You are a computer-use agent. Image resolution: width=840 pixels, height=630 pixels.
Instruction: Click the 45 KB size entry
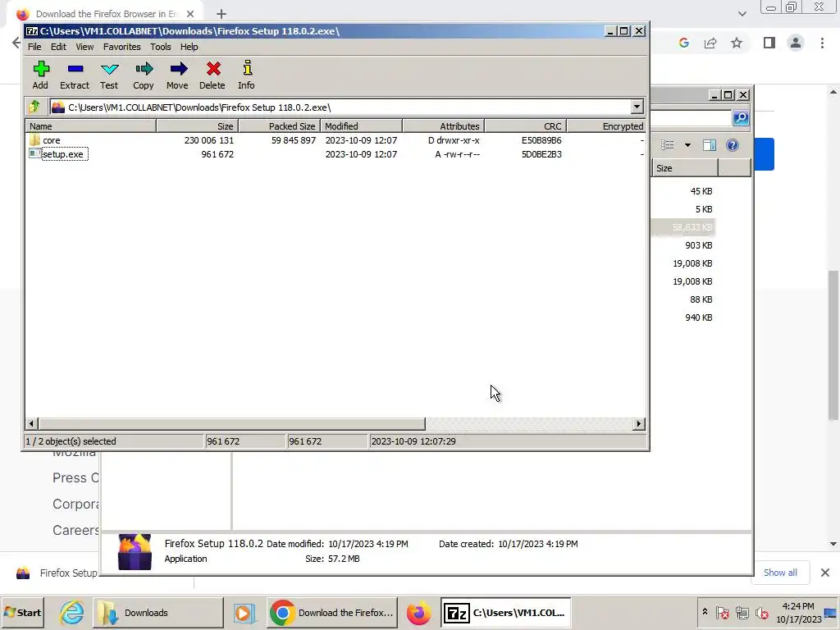pos(701,191)
